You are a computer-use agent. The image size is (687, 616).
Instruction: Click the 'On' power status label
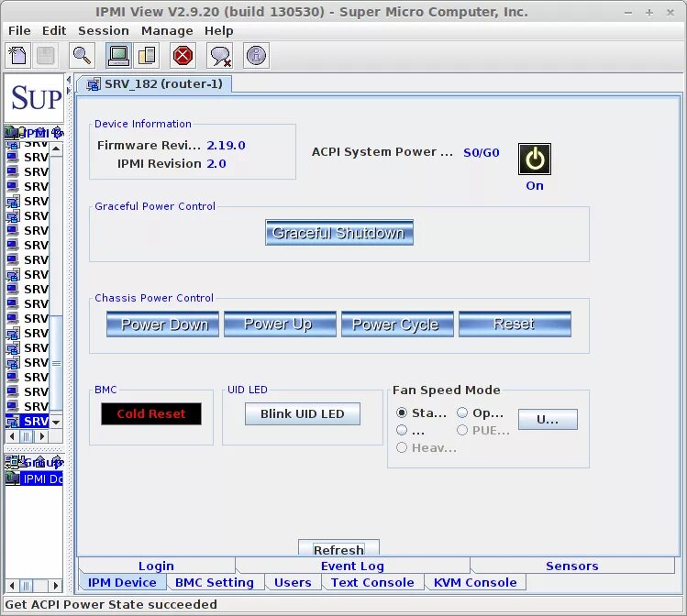[x=535, y=186]
